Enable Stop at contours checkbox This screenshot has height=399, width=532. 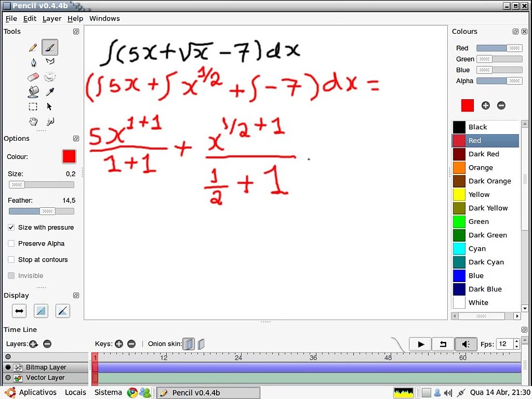(11, 259)
